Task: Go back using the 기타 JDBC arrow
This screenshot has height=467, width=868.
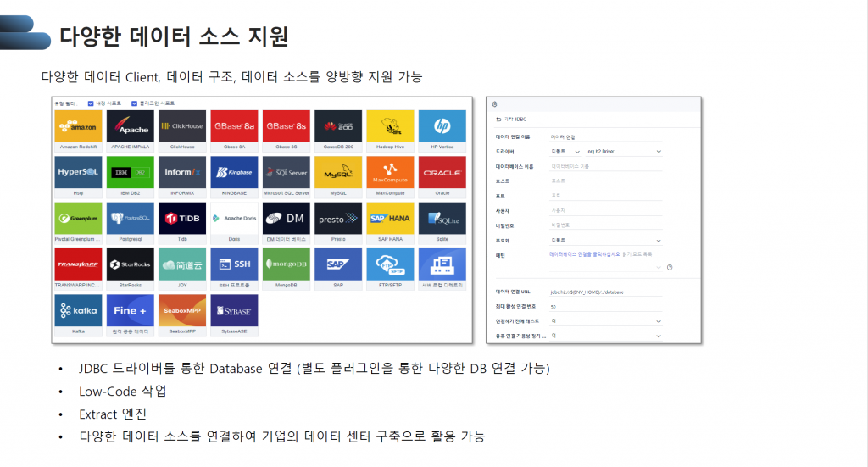Action: click(498, 119)
